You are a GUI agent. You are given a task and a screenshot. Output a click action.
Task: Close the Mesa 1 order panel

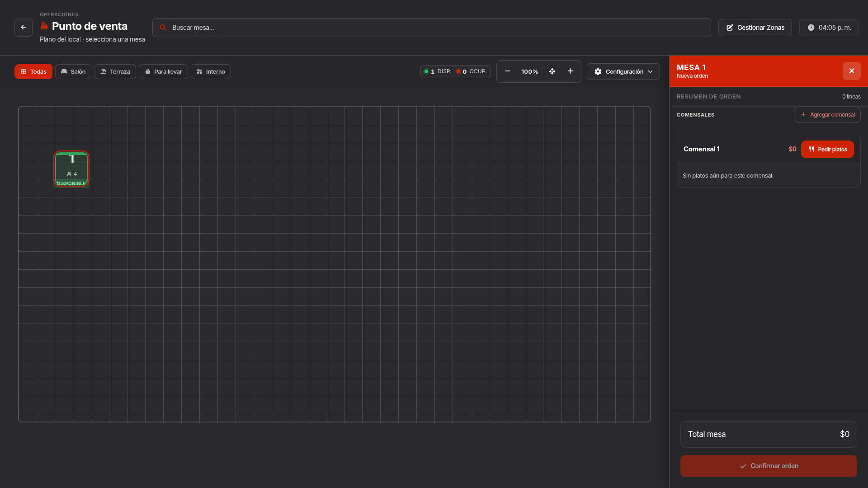(851, 71)
